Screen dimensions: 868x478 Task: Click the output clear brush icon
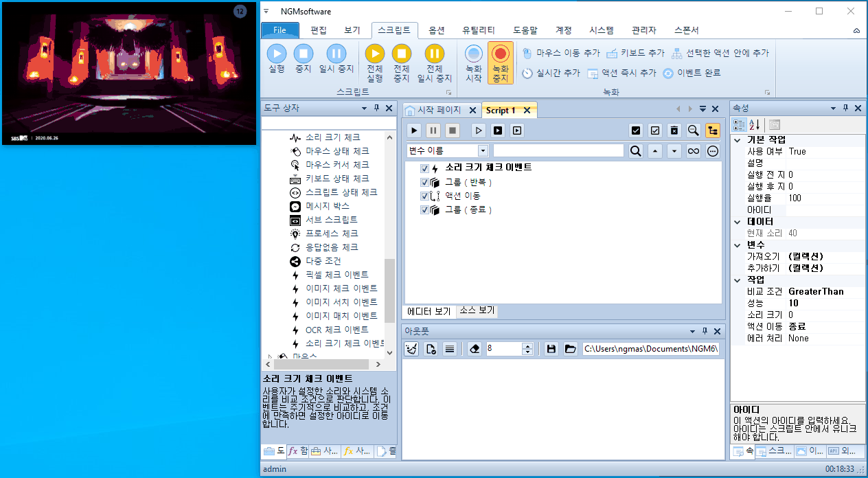tap(411, 349)
